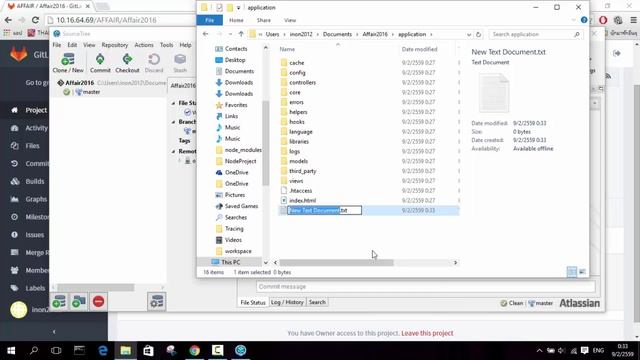Click Task View on the taskbar
The image size is (640, 360).
pyautogui.click(x=56, y=351)
